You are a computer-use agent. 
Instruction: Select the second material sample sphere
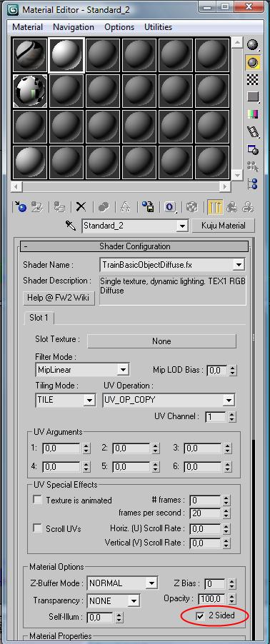(66, 55)
